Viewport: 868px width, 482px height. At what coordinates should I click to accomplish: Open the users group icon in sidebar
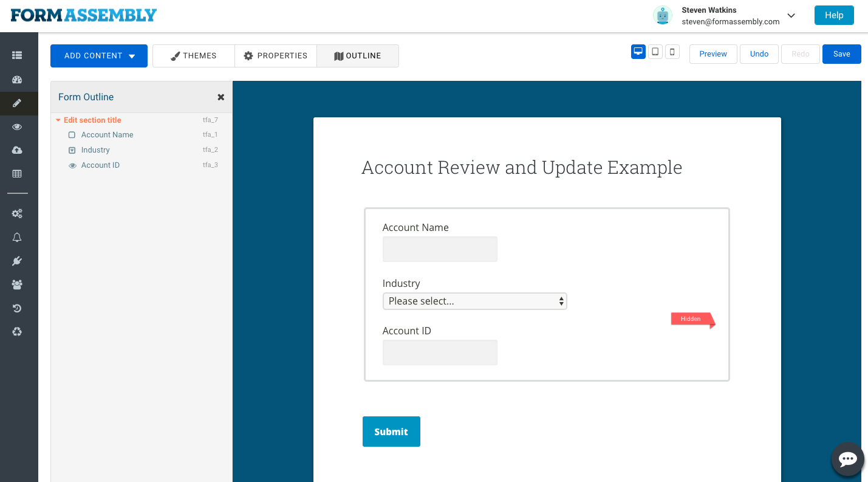[x=17, y=284]
